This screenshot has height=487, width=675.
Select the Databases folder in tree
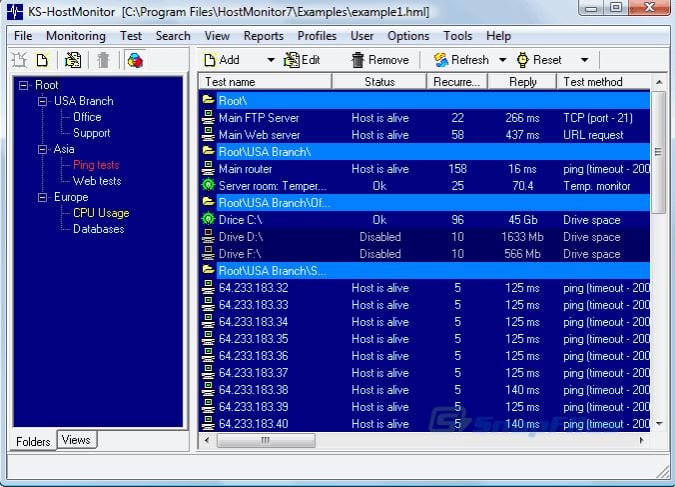coord(99,229)
